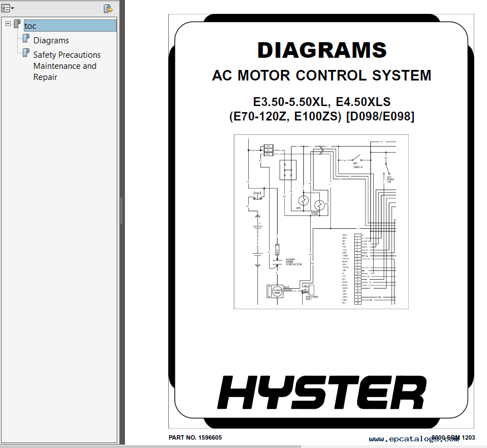The width and height of the screenshot is (487, 448).
Task: Click the expand current bookmark icon
Action: point(108,9)
